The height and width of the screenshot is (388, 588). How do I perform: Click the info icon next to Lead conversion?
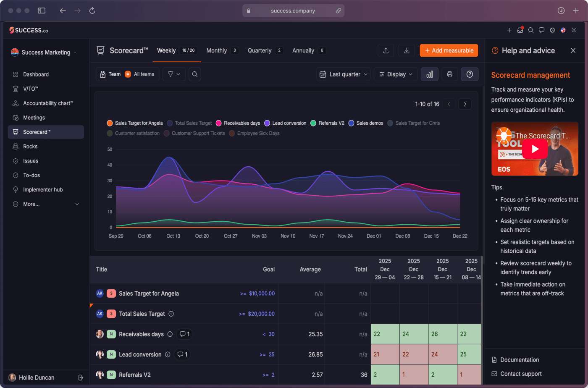pyautogui.click(x=168, y=354)
